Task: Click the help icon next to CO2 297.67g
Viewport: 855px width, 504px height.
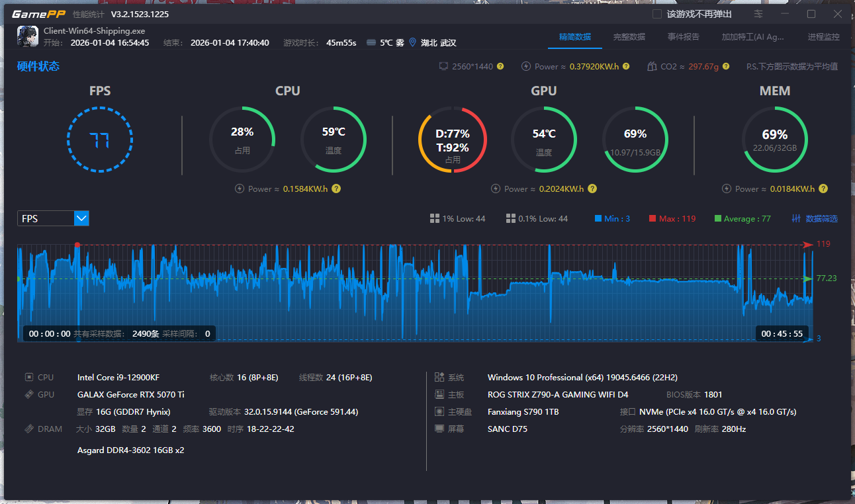Action: [726, 66]
